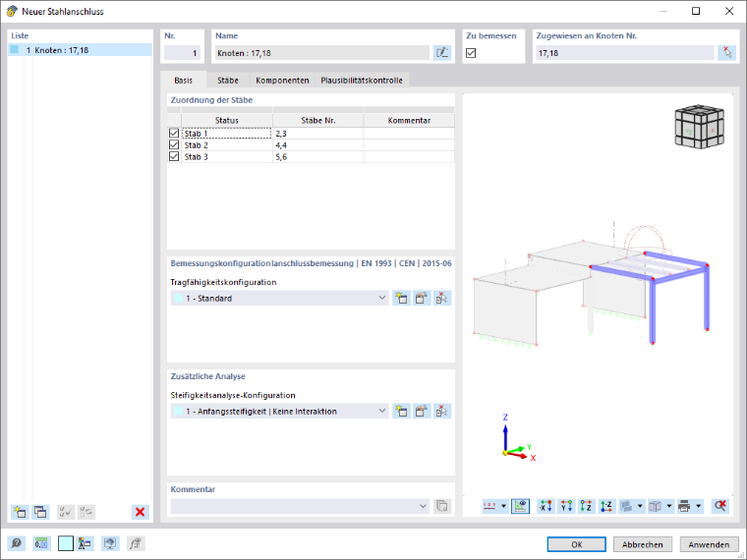Image resolution: width=747 pixels, height=560 pixels.
Task: Switch to the Stäbe tab
Action: 228,80
